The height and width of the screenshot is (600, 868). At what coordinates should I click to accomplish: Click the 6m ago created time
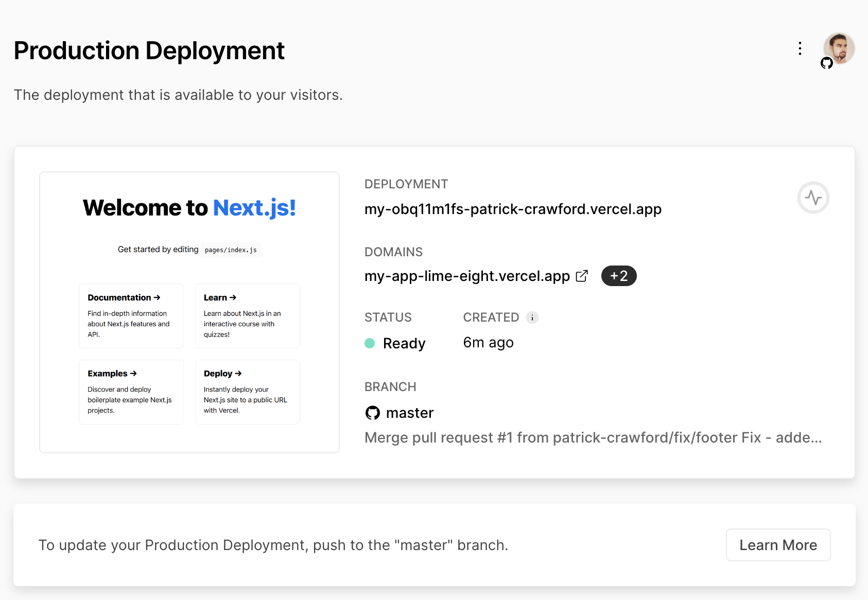(x=488, y=343)
